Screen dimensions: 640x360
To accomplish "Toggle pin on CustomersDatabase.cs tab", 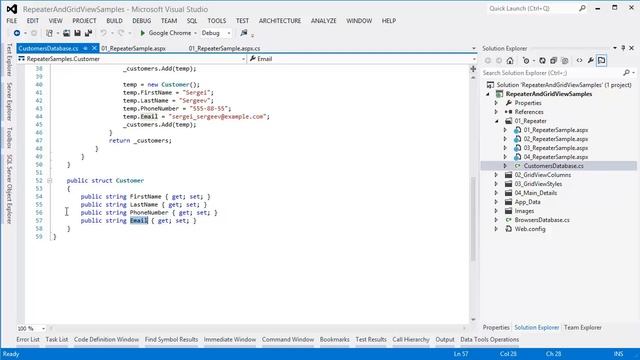I will point(85,48).
